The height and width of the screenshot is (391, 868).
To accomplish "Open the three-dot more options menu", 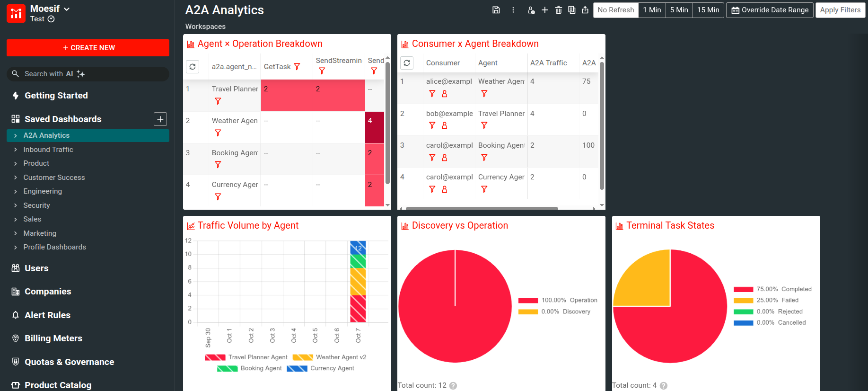I will [x=513, y=10].
